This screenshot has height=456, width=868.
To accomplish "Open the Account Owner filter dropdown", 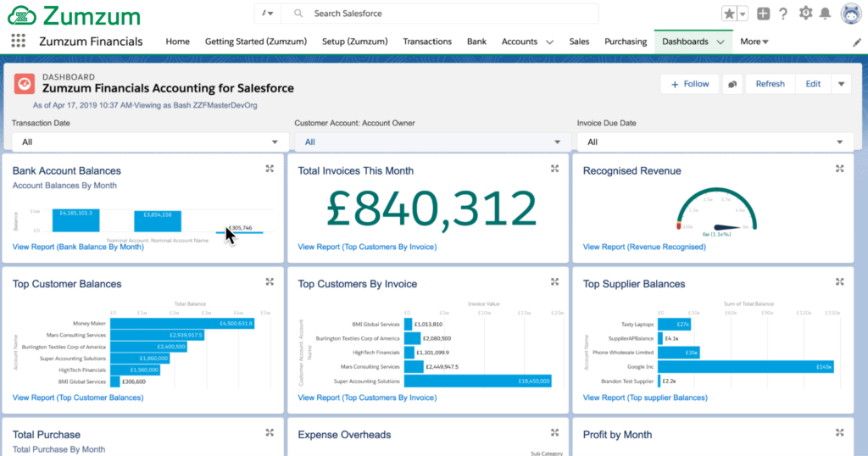I will (x=433, y=142).
